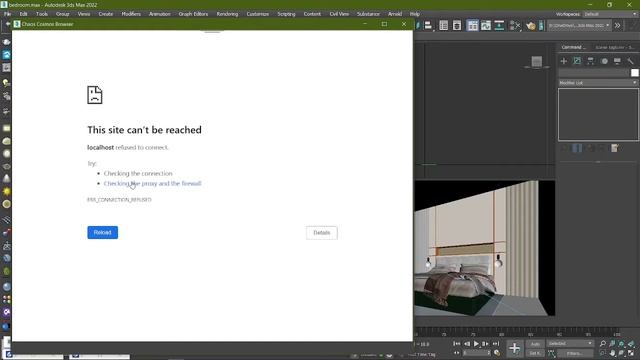Click the ViewCube in top viewport
This screenshot has height=360, width=640.
[x=537, y=62]
